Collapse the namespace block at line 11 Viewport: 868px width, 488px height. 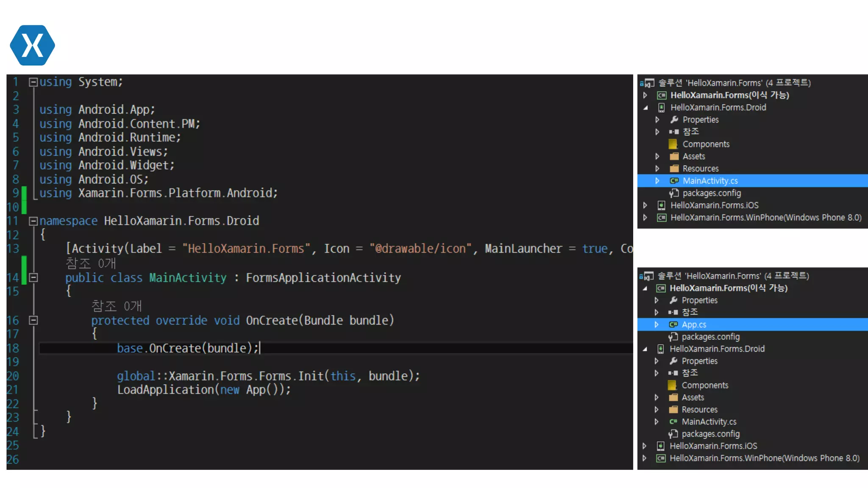33,221
